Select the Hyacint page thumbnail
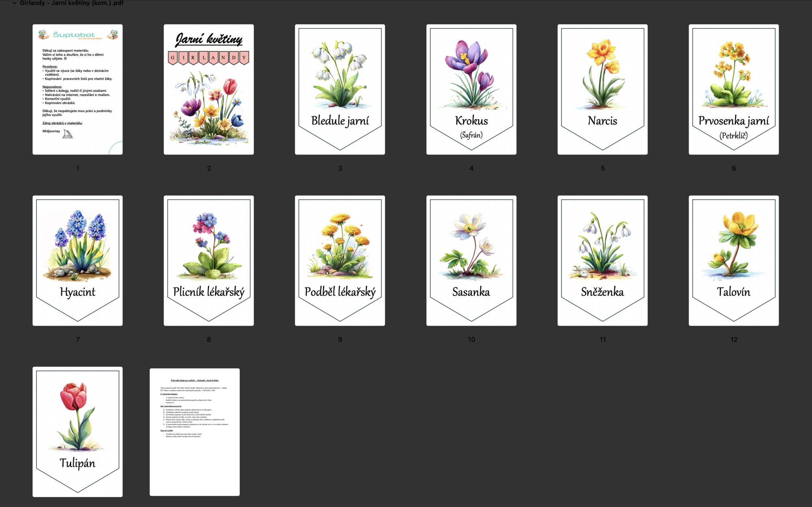Screen dimensions: 812x507 coord(78,261)
